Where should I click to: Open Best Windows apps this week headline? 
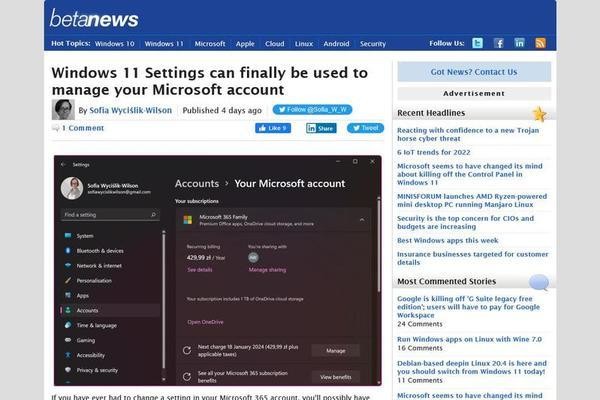click(448, 240)
